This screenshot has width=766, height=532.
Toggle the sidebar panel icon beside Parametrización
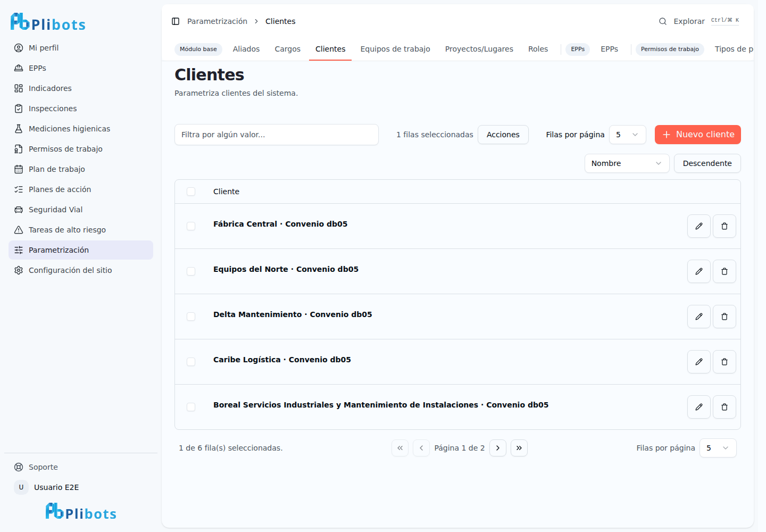tap(176, 21)
